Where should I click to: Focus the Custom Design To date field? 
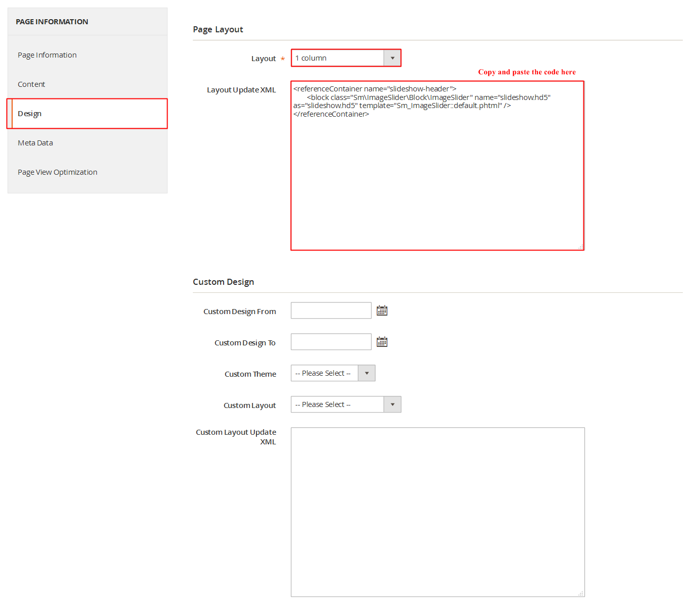click(x=331, y=342)
